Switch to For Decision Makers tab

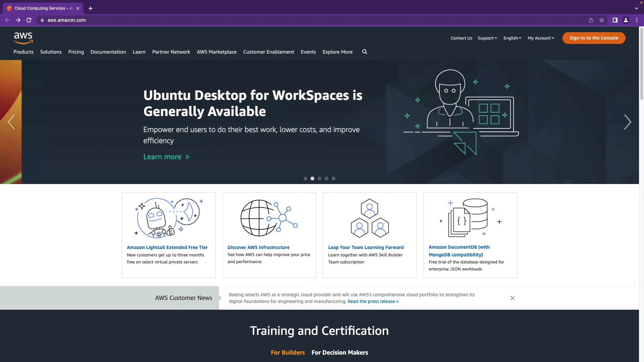pos(339,353)
